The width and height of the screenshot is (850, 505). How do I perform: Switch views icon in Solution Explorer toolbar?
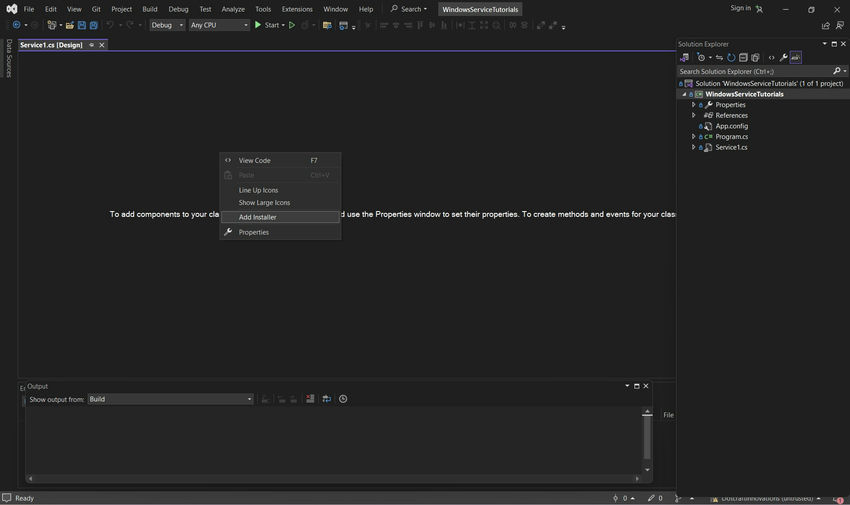click(x=685, y=57)
